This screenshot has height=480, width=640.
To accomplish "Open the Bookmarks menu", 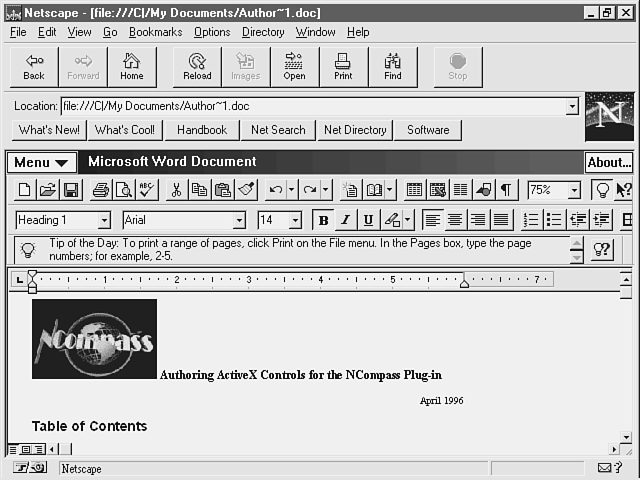I will pyautogui.click(x=156, y=32).
